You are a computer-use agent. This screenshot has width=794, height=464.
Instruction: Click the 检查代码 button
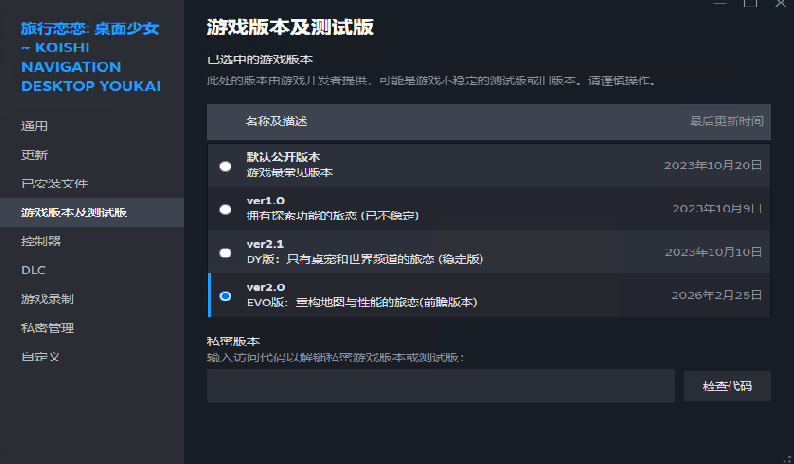click(x=727, y=386)
